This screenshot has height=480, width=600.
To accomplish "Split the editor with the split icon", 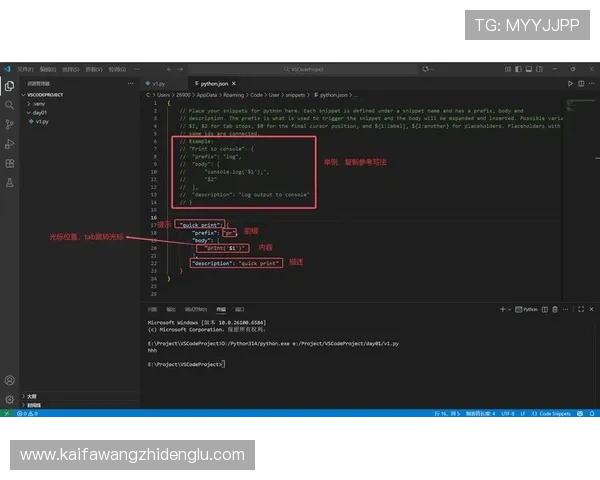I will coord(581,84).
